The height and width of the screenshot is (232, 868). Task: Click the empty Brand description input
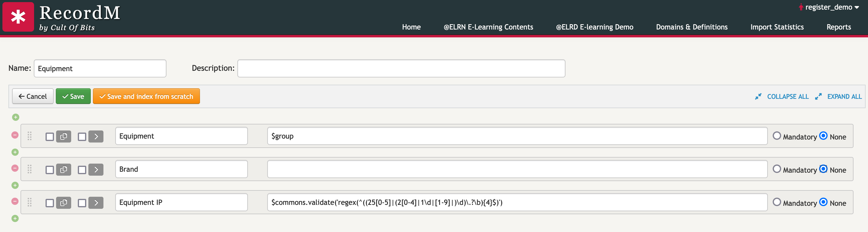tap(517, 169)
